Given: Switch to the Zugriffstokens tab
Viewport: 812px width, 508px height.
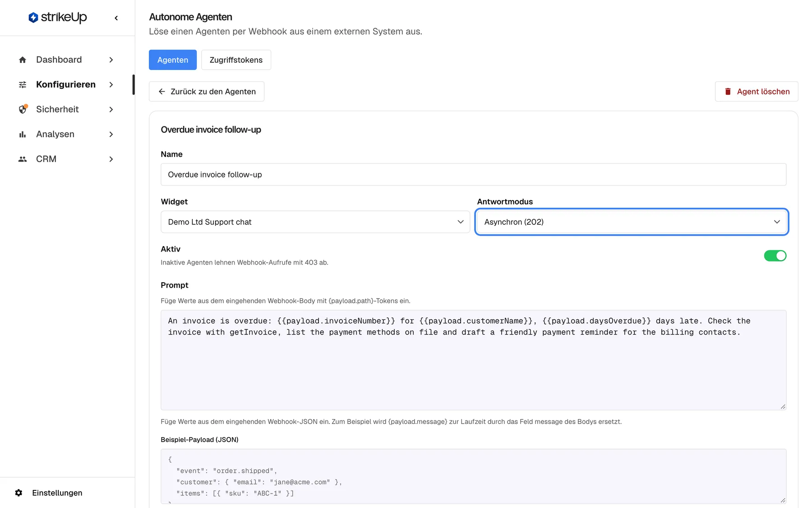Looking at the screenshot, I should click(x=236, y=60).
